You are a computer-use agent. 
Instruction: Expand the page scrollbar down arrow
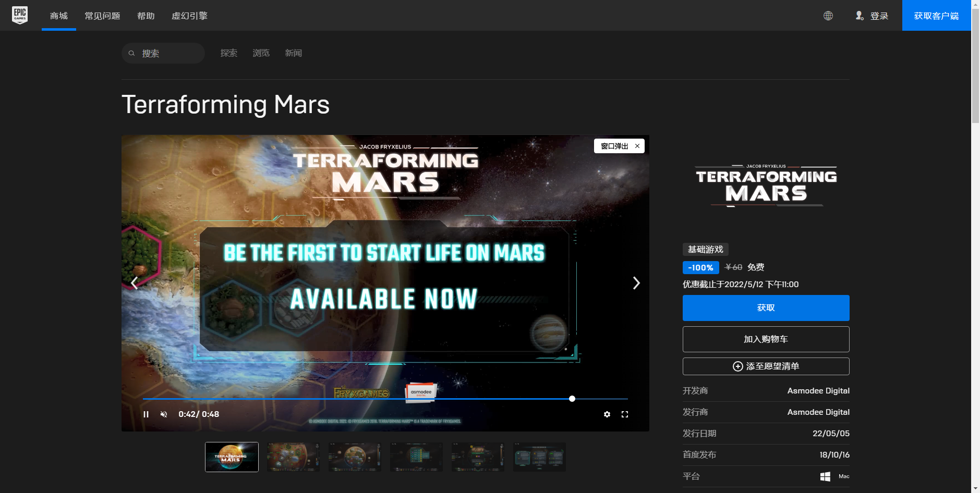[x=975, y=488]
